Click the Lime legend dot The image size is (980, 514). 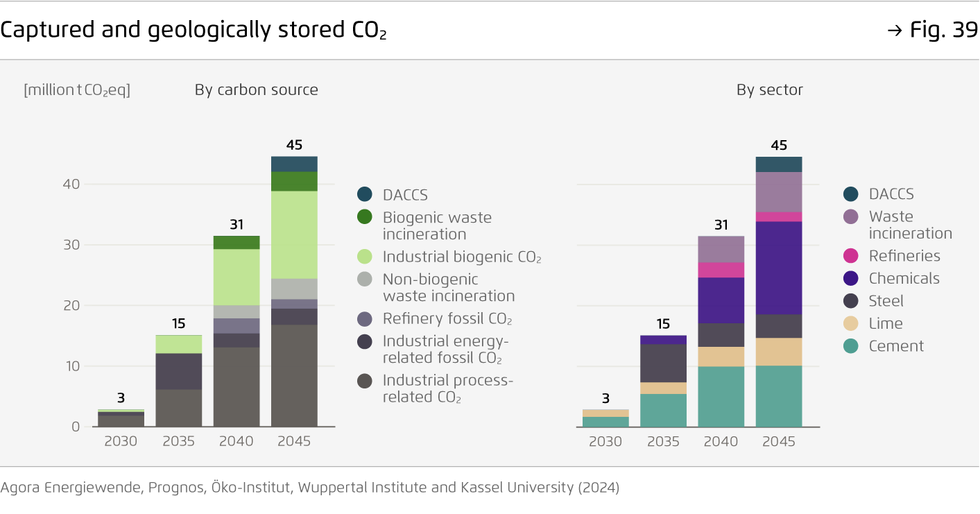coord(852,323)
